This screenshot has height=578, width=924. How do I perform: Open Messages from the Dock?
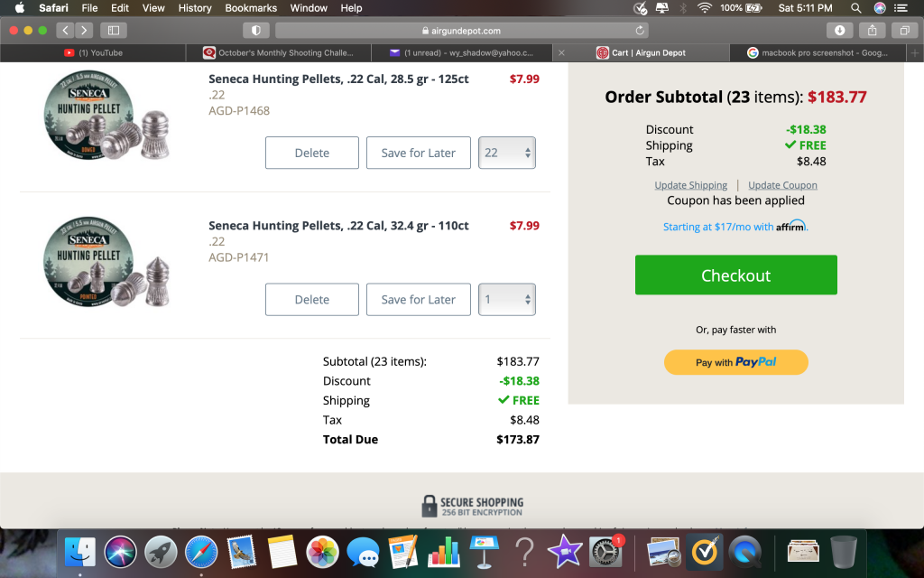click(363, 552)
